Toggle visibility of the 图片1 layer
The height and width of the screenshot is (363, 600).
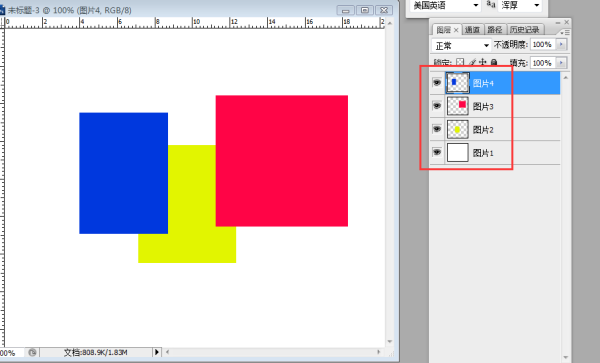pos(437,152)
